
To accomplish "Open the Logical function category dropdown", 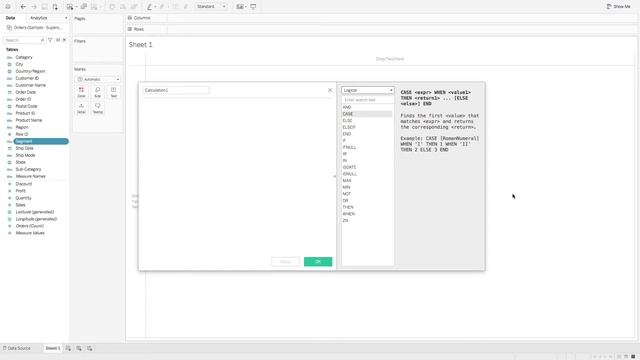I will 368,90.
